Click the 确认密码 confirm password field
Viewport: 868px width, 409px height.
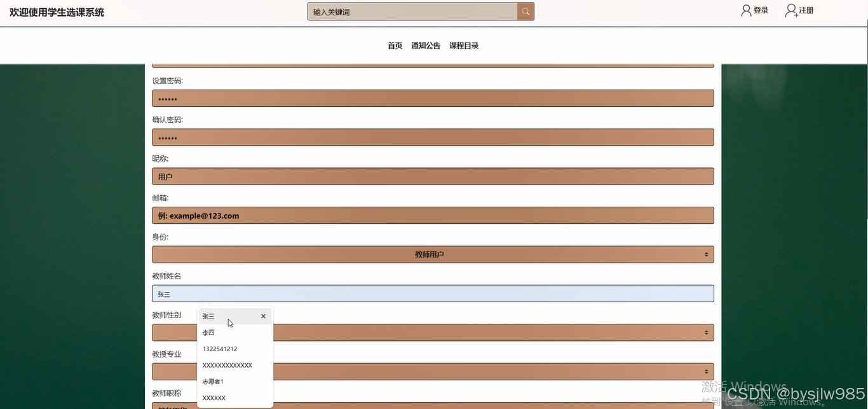point(433,137)
